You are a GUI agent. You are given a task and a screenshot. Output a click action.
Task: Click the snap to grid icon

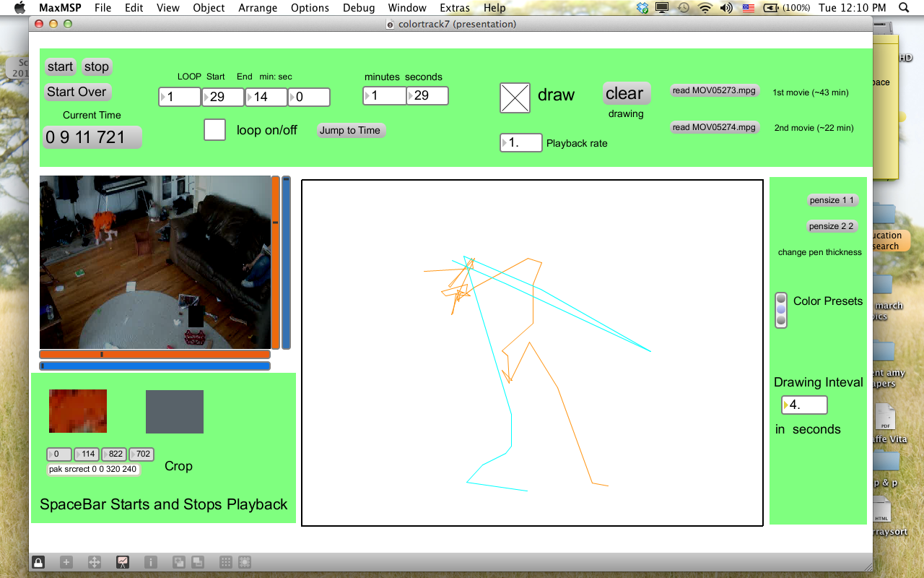[x=245, y=562]
